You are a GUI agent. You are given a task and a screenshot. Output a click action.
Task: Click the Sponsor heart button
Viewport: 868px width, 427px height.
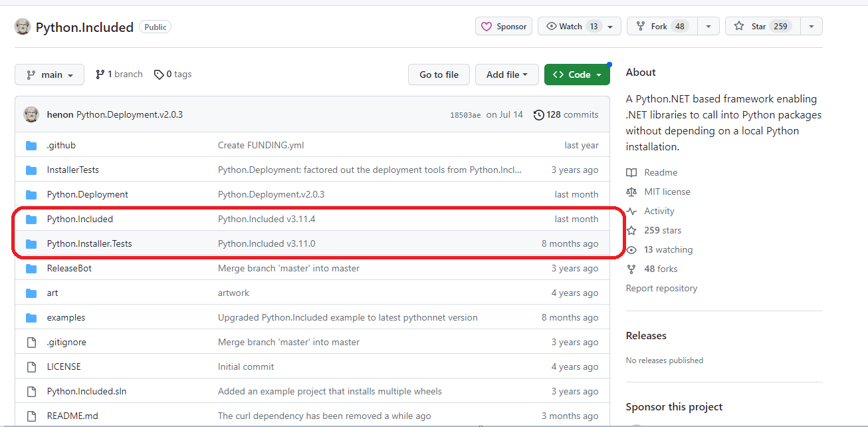504,27
